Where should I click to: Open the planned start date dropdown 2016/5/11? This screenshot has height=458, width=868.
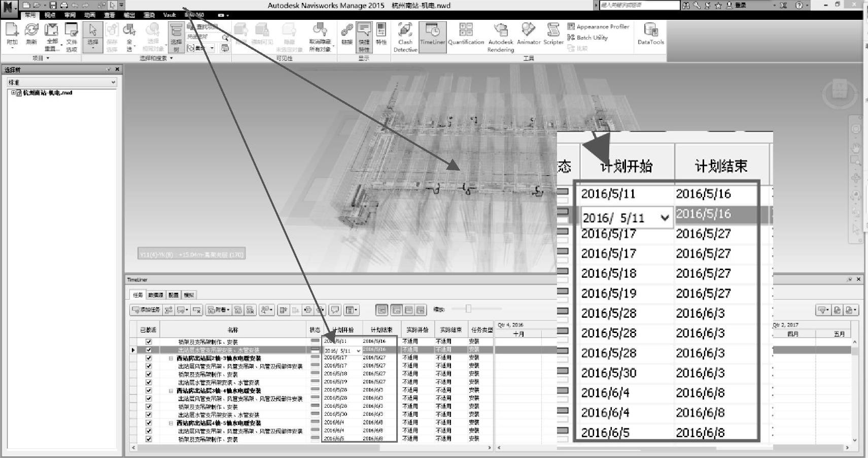click(x=359, y=351)
